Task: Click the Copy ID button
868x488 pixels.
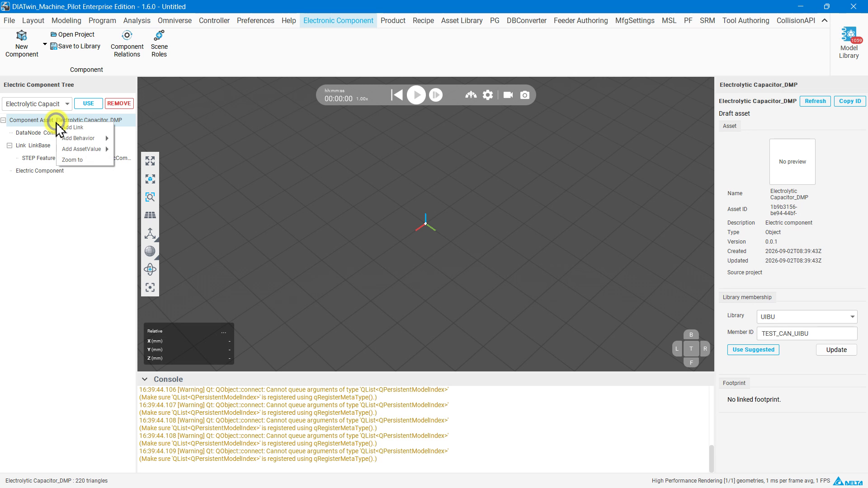Action: 850,101
